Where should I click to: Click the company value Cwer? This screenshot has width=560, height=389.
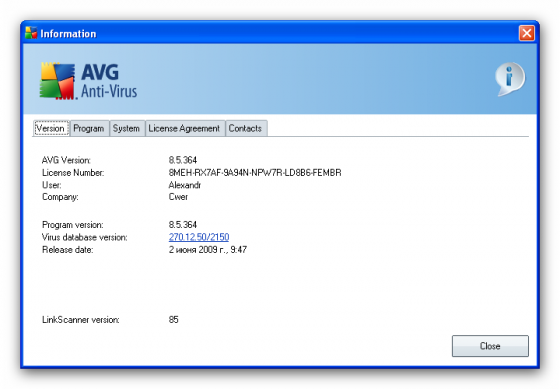tap(178, 197)
